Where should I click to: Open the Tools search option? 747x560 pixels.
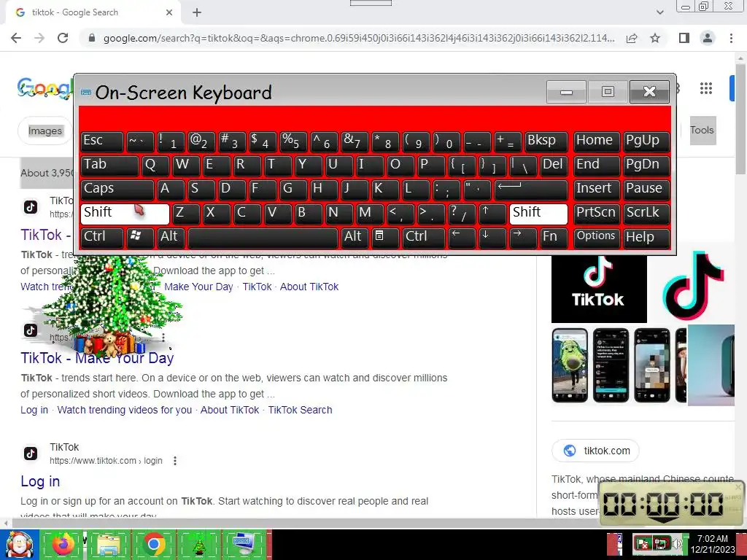703,130
